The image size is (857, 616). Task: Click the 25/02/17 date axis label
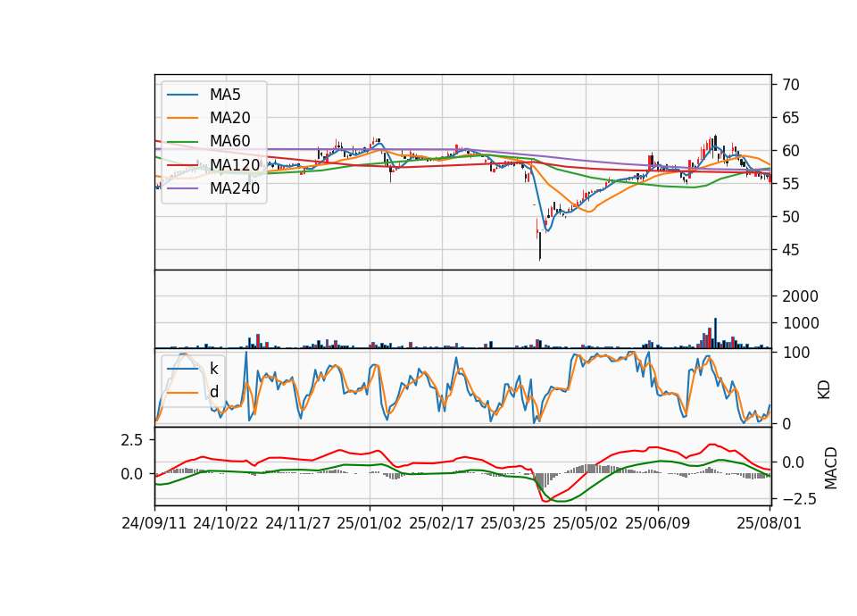(442, 523)
